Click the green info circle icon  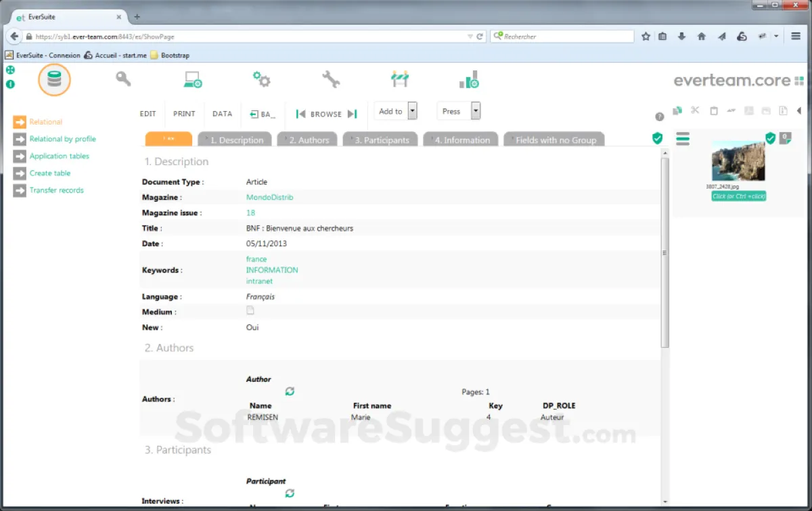click(x=10, y=84)
